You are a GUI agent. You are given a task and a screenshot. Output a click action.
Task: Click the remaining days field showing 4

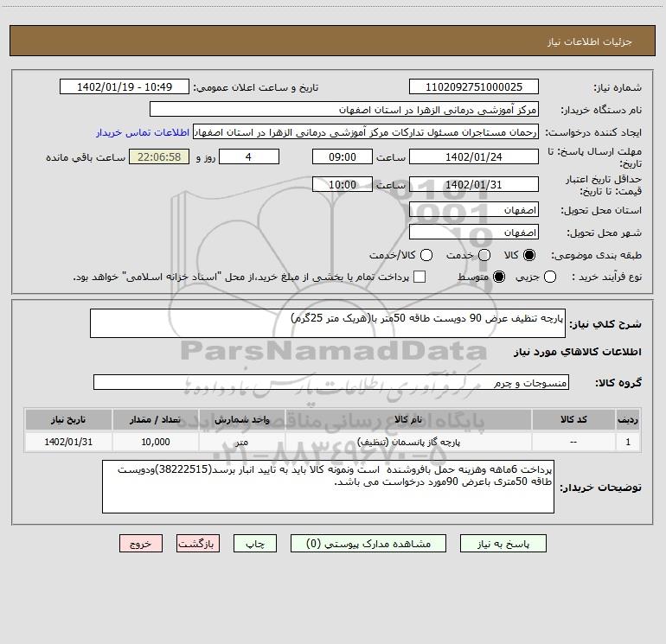tap(249, 156)
